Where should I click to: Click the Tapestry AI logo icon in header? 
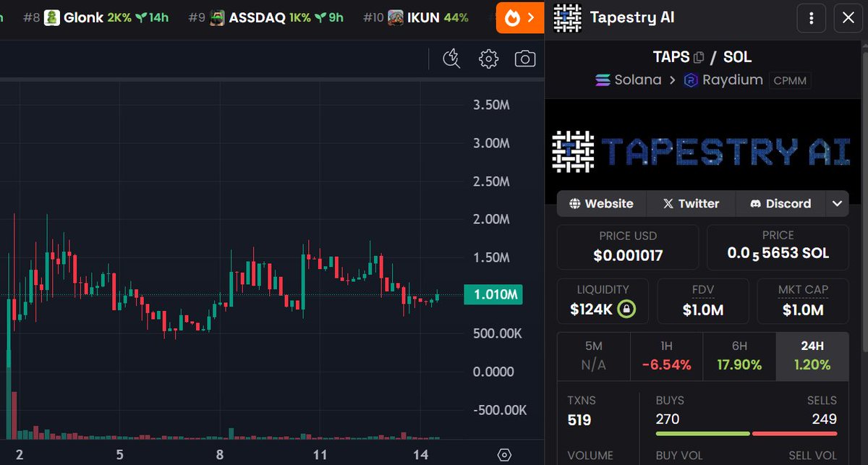coord(568,17)
